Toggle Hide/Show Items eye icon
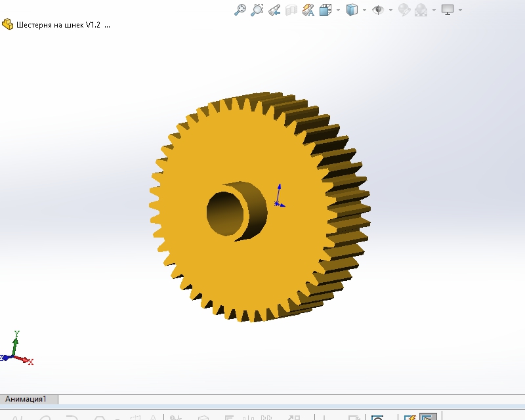The height and width of the screenshot is (420, 525). [378, 10]
